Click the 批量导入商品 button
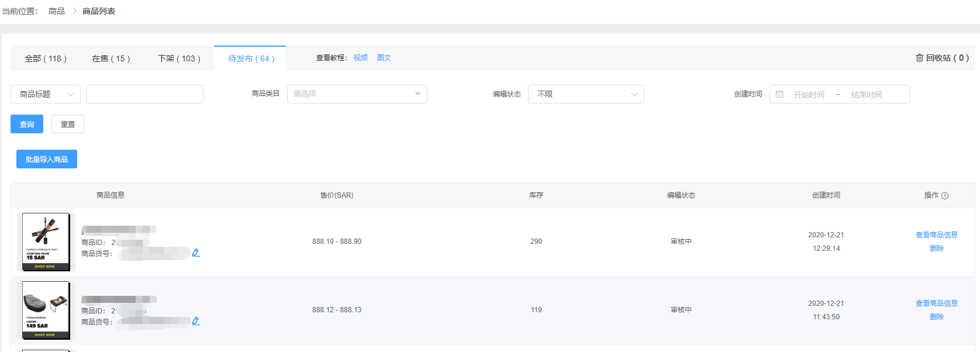The height and width of the screenshot is (352, 980). pos(47,159)
